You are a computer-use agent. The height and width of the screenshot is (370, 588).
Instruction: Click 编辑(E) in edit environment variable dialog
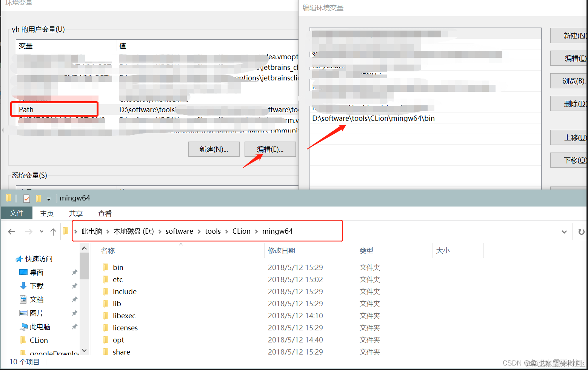tap(569, 58)
